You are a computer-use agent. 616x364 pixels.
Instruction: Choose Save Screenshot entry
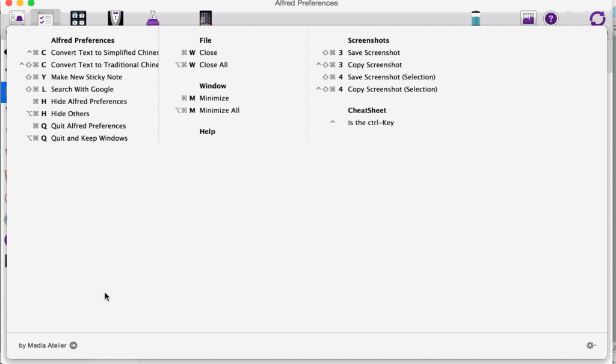coord(374,52)
